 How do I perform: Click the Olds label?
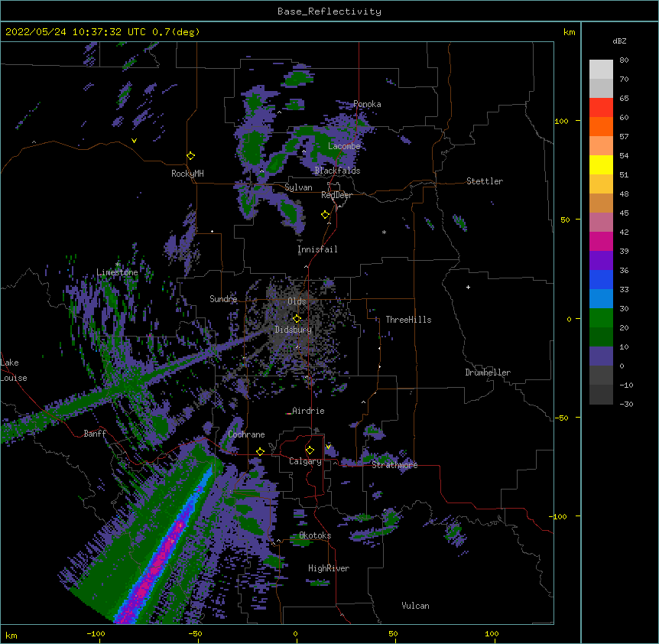tap(297, 301)
